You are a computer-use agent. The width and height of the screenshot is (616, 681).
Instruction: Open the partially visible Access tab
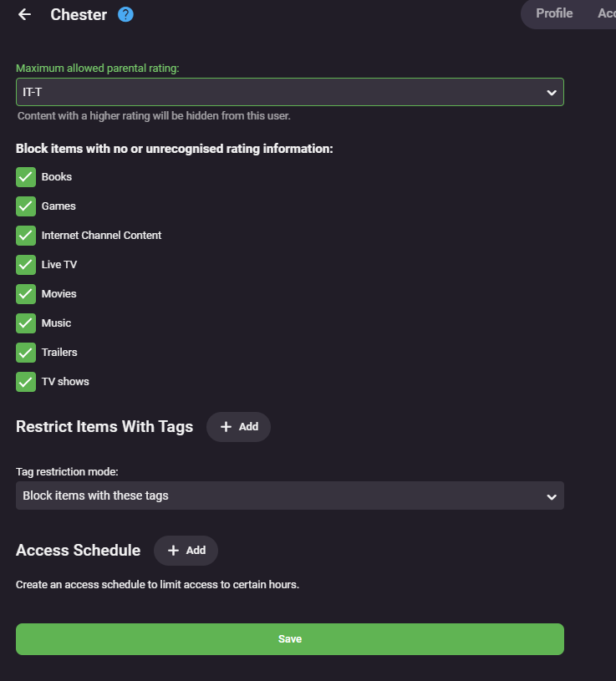tap(606, 13)
